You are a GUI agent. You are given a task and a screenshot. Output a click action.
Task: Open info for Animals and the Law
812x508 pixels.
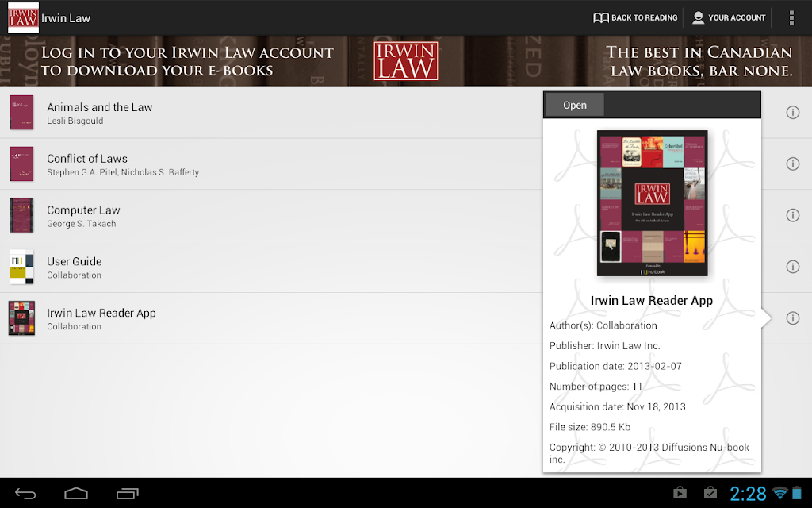[x=792, y=112]
